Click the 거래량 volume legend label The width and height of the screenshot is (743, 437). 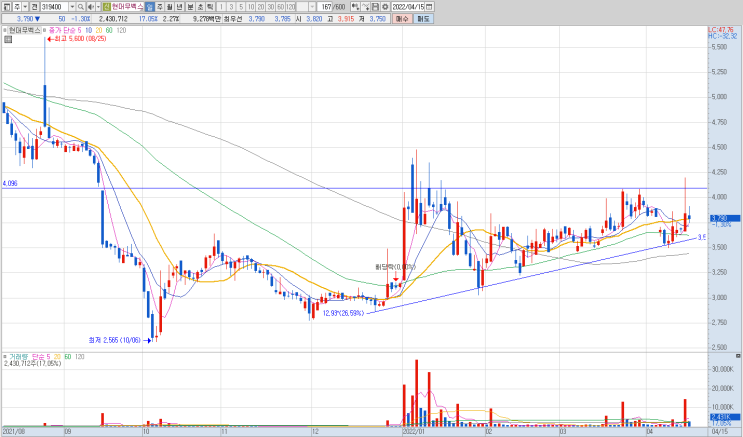click(18, 356)
